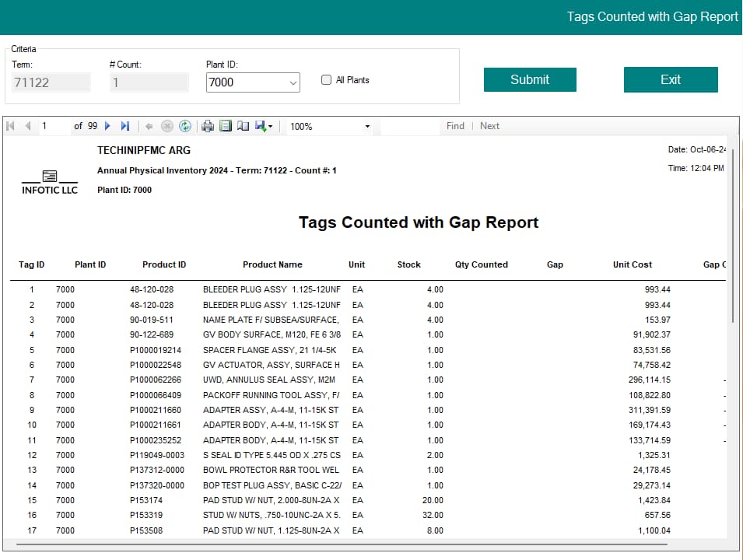Open page setup
Image resolution: width=743 pixels, height=560 pixels.
(x=243, y=126)
